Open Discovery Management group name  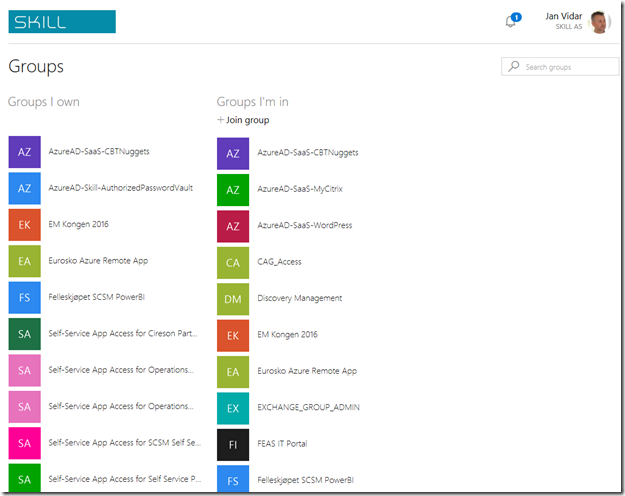(x=300, y=298)
